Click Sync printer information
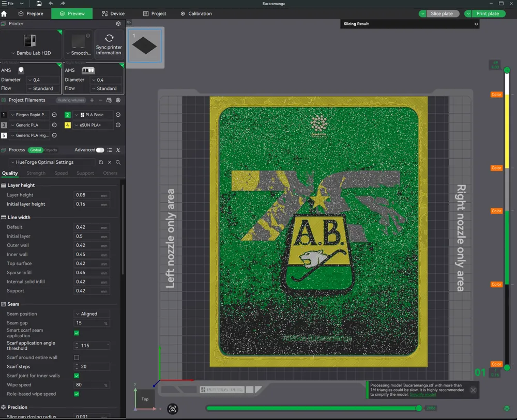This screenshot has width=517, height=420. point(109,44)
